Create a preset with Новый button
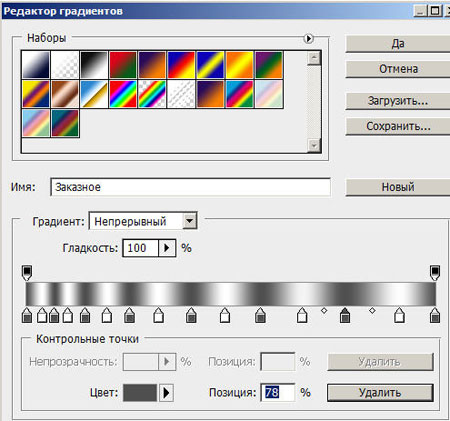Image resolution: width=450 pixels, height=421 pixels. (x=398, y=187)
